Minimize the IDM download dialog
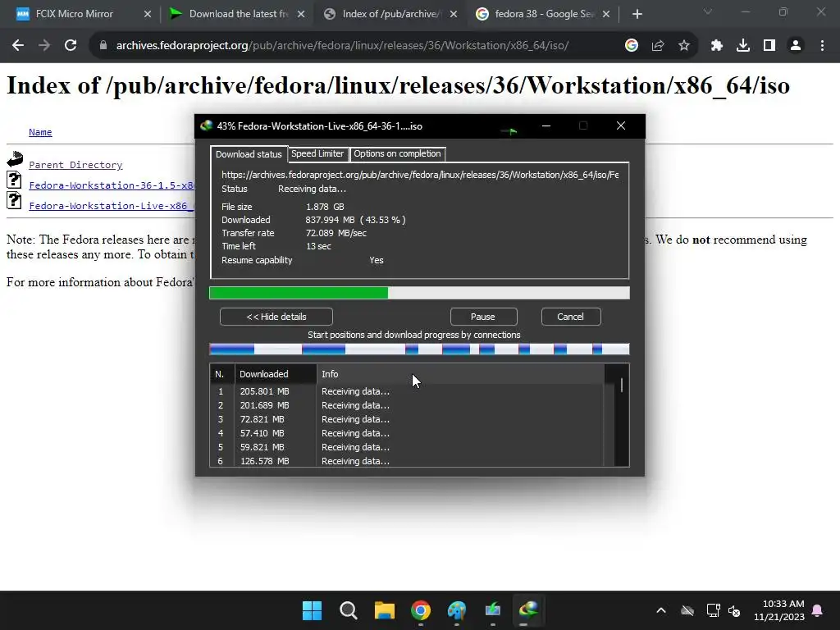Image resolution: width=840 pixels, height=630 pixels. click(x=546, y=126)
